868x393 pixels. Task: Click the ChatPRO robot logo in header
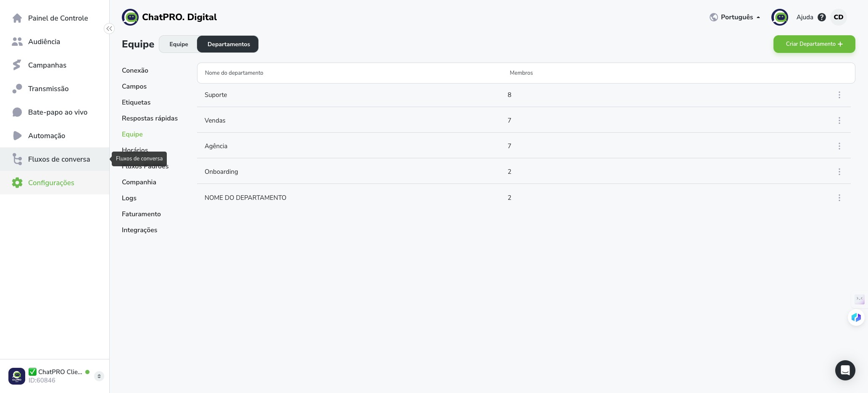click(130, 17)
